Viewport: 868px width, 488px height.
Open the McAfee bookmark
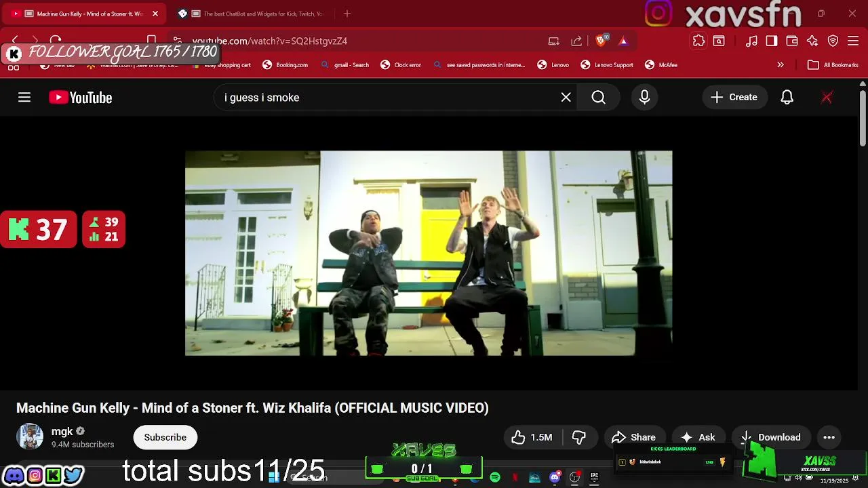coord(661,65)
